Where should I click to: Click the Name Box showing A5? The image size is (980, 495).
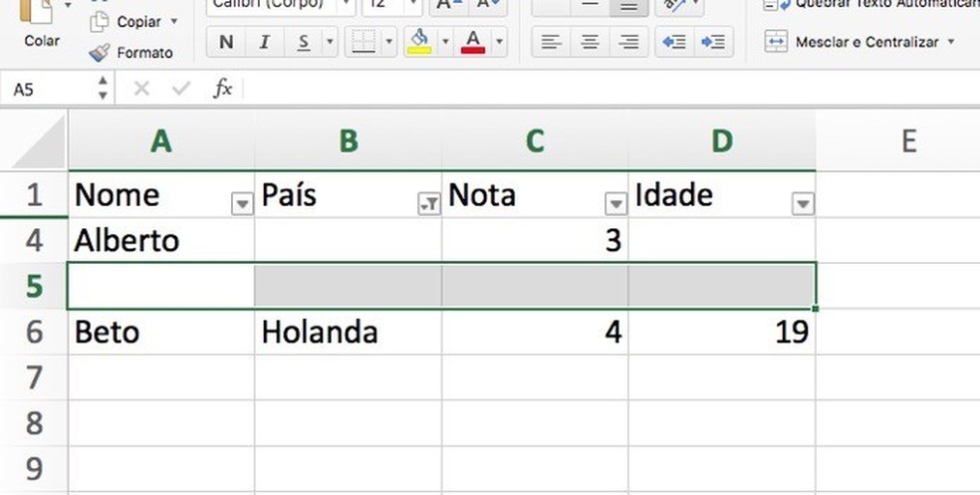coord(48,89)
